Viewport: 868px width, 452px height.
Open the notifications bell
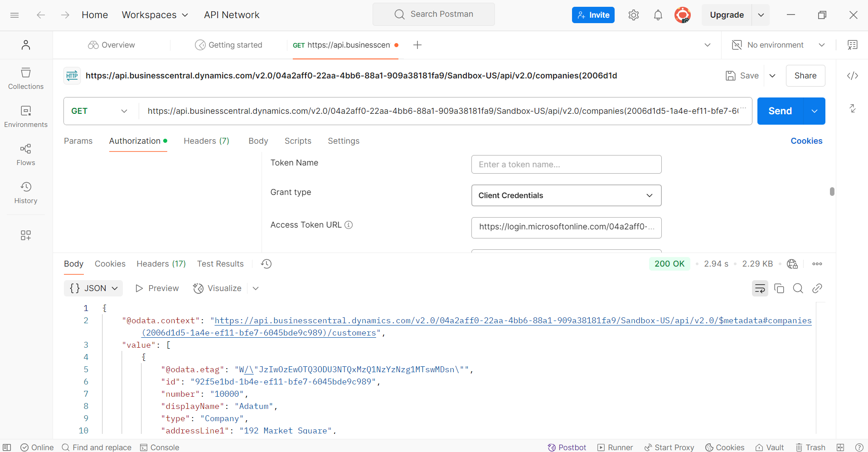pyautogui.click(x=658, y=15)
